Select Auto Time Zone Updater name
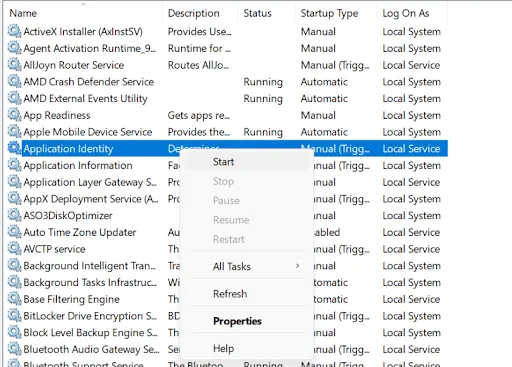Image resolution: width=512 pixels, height=367 pixels. 80,232
